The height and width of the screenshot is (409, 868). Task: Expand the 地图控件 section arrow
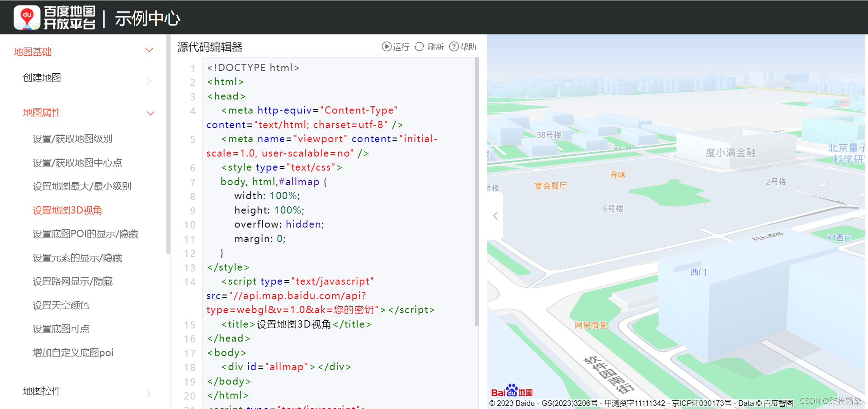(149, 394)
